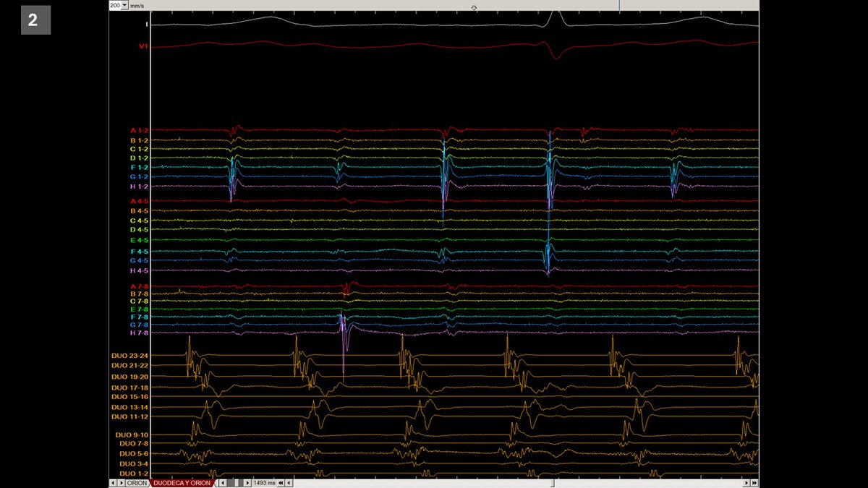Click the single left arrow step-back button
868x488 pixels.
(289, 483)
